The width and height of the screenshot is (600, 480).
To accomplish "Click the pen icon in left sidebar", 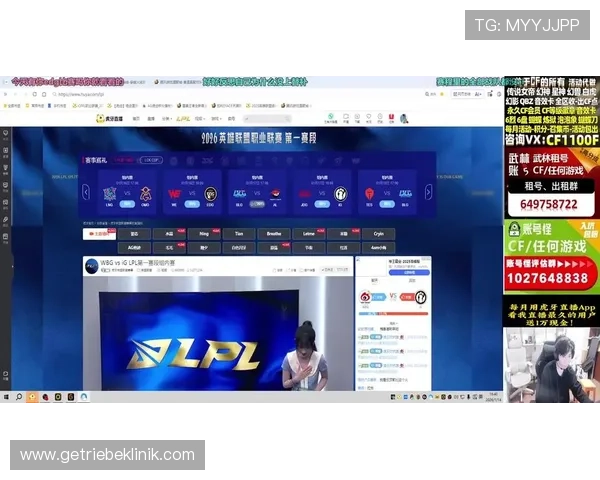I will [5, 219].
